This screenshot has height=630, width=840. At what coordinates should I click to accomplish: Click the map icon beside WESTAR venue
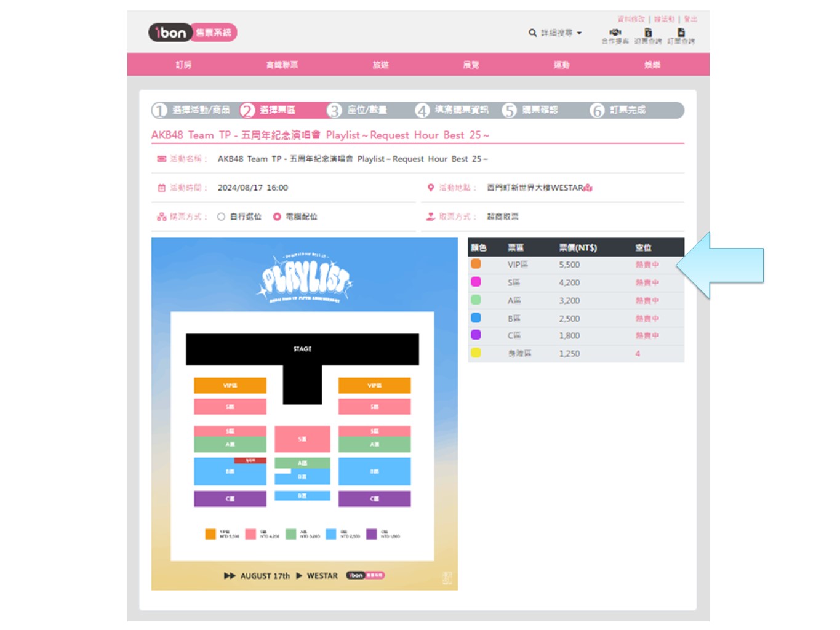(x=588, y=188)
